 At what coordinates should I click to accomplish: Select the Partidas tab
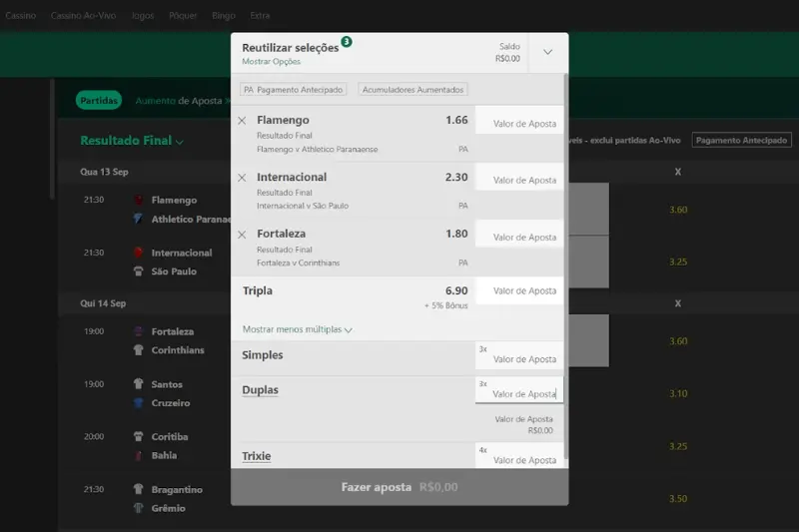tap(99, 100)
